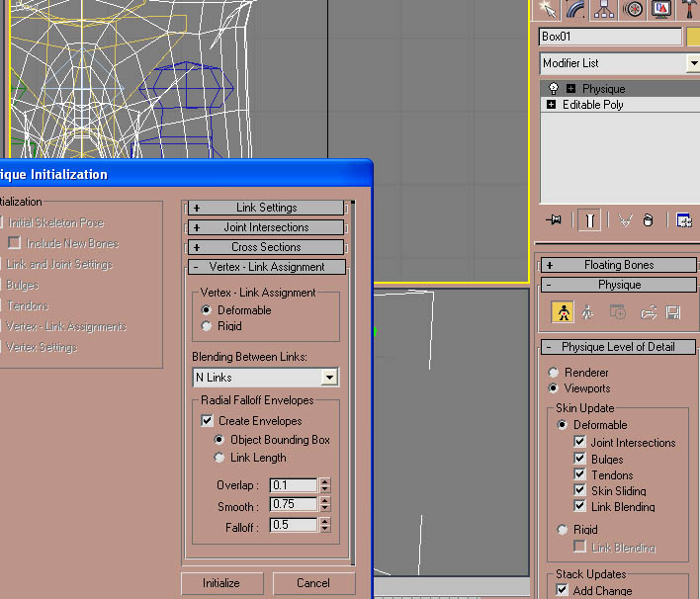Screen dimensions: 700x599
Task: Switch to the Motion panel tab
Action: click(x=633, y=10)
